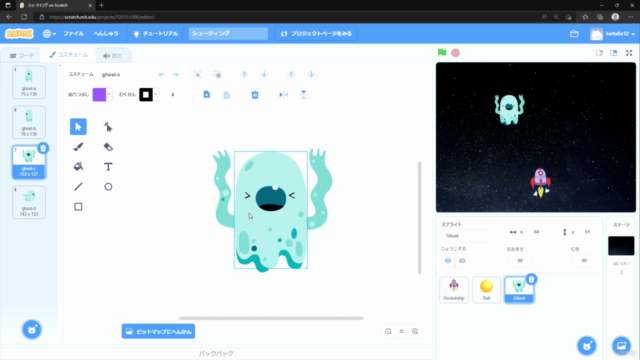640x360 pixels.
Task: Click the Redo arrow
Action: [x=176, y=74]
